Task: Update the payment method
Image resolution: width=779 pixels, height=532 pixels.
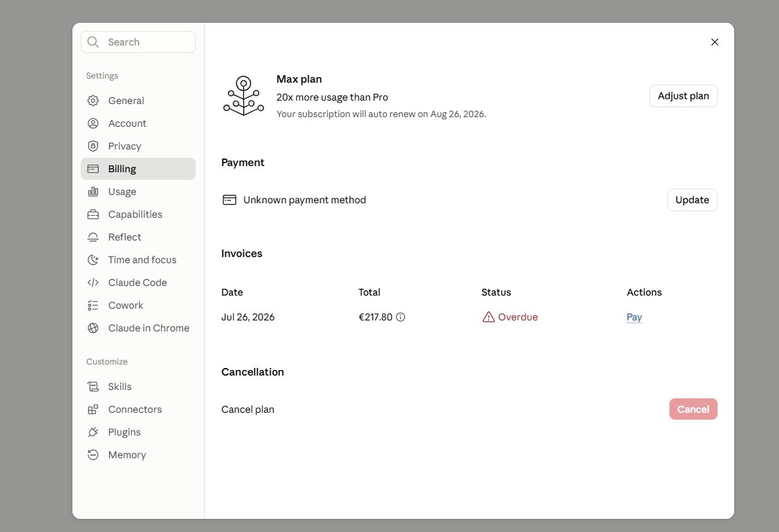Action: tap(692, 200)
